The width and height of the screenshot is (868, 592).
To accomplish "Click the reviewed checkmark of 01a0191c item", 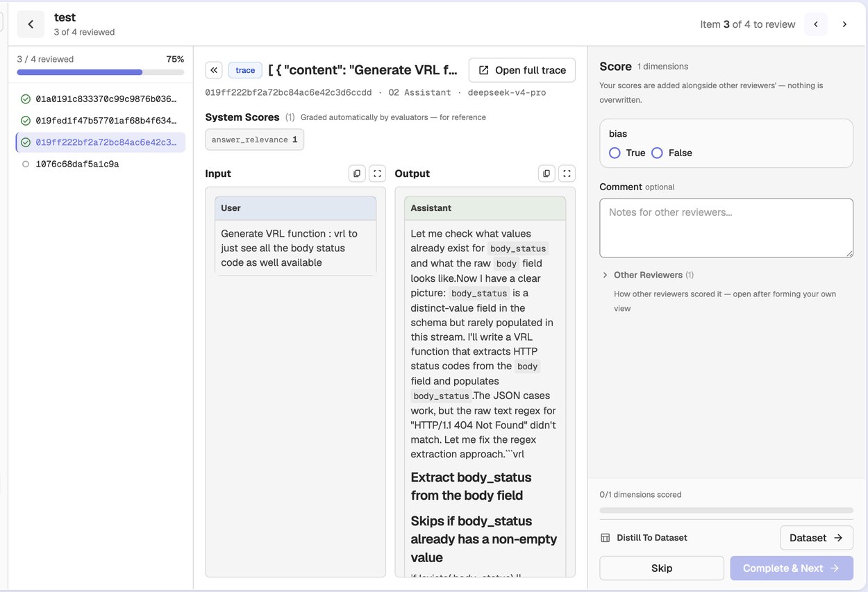I will coord(26,99).
